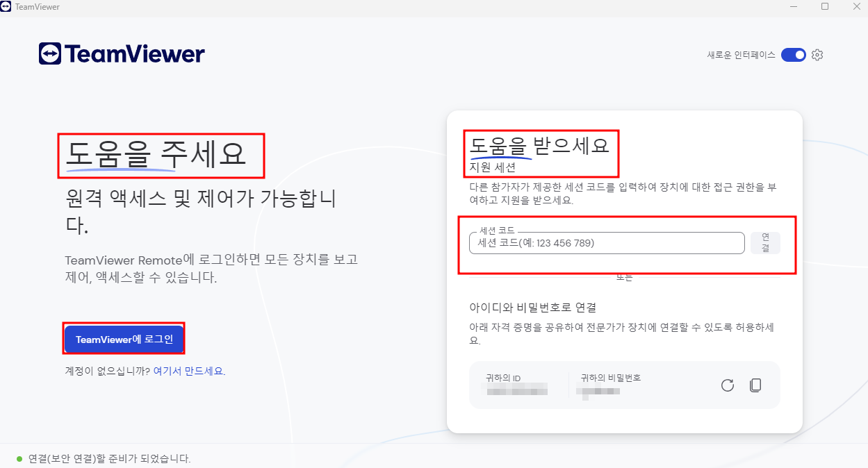Click inside the 세션 코드 input field
868x468 pixels.
(606, 242)
